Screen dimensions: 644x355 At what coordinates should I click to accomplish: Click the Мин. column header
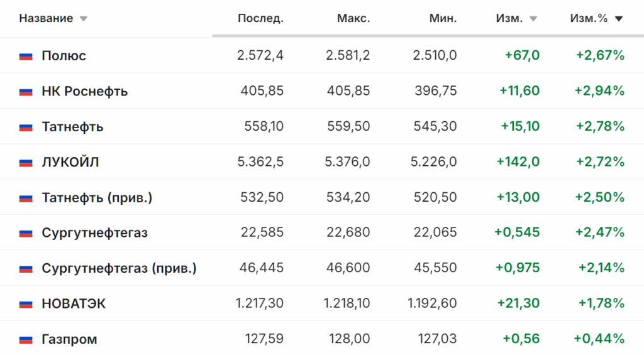click(443, 18)
